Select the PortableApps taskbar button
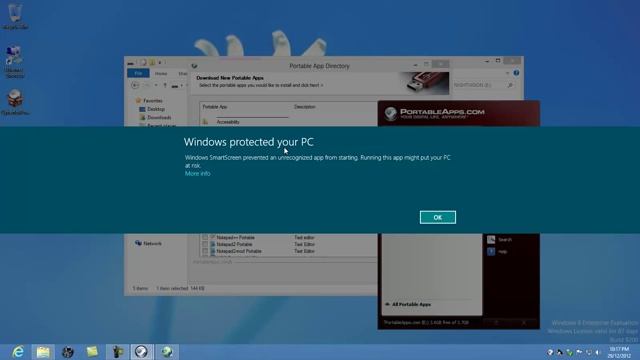The height and width of the screenshot is (360, 640). pos(142,352)
